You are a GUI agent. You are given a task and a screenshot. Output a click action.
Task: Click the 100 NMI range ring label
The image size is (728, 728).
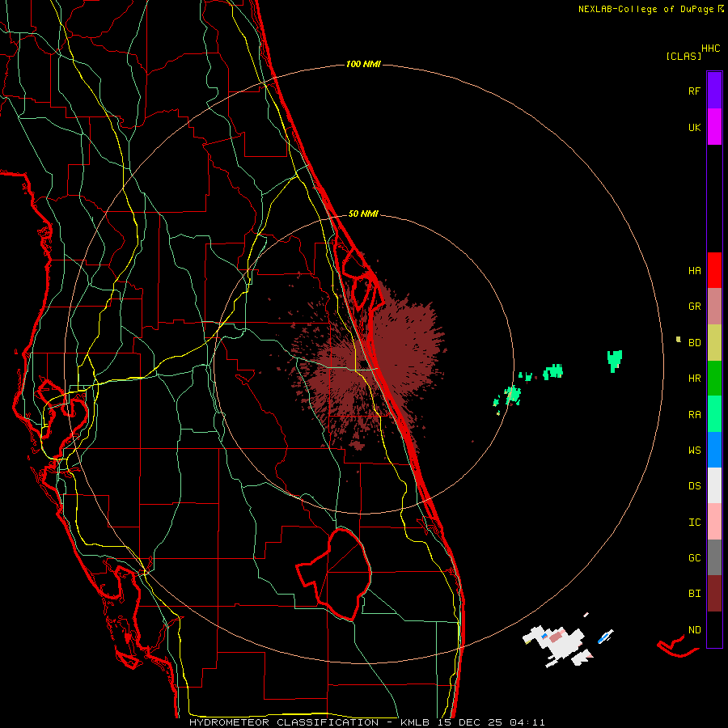point(363,64)
